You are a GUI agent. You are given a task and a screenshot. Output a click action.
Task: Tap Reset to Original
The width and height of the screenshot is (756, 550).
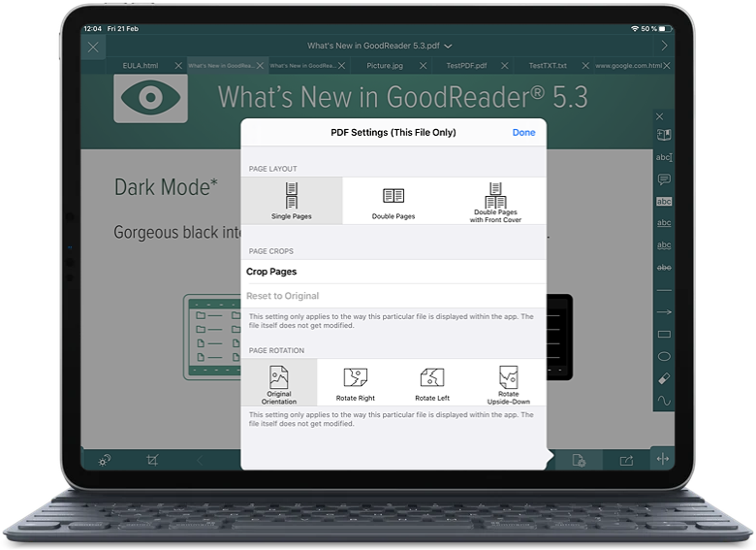tap(394, 296)
